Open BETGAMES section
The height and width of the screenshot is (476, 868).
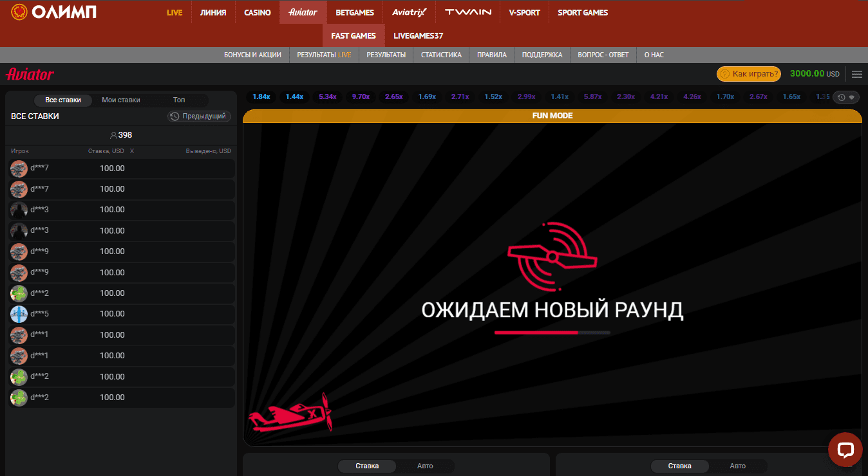coord(355,12)
